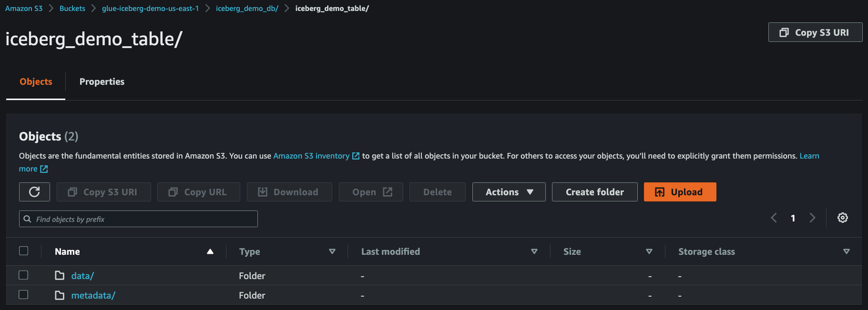Image resolution: width=868 pixels, height=310 pixels.
Task: Click the Name column header
Action: [x=67, y=251]
